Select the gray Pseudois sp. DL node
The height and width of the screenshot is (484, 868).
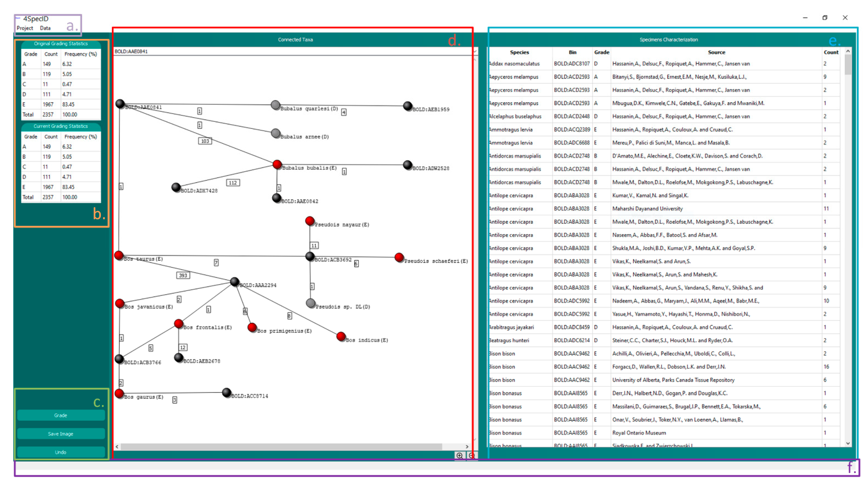click(x=311, y=303)
